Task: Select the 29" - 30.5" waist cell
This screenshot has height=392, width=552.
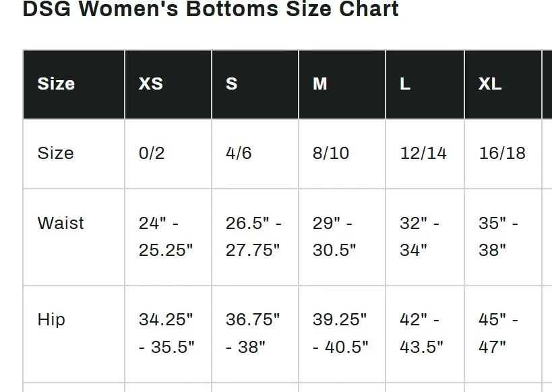Action: tap(334, 236)
